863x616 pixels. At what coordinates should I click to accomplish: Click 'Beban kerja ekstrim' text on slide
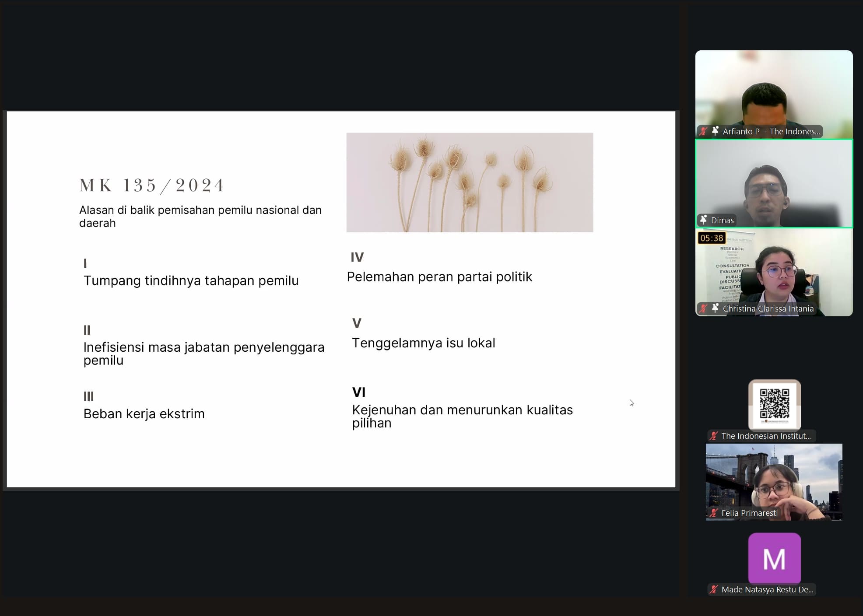pos(144,414)
